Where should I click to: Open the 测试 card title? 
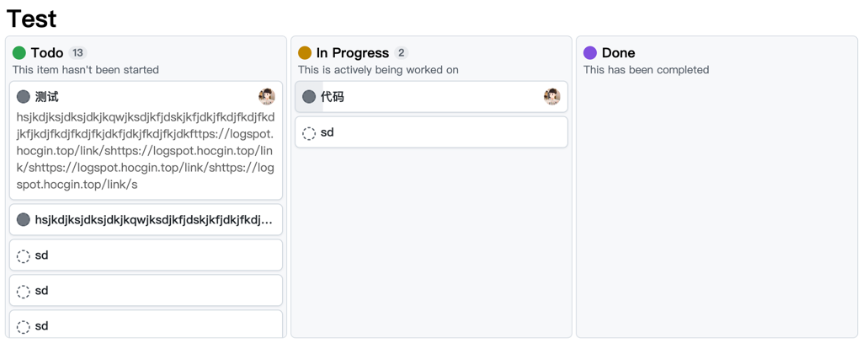pyautogui.click(x=46, y=97)
